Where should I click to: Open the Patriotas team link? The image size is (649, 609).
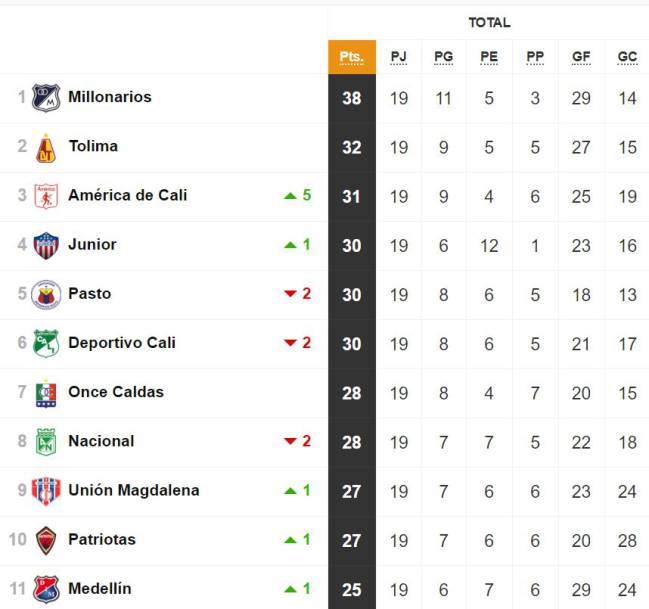[x=102, y=539]
